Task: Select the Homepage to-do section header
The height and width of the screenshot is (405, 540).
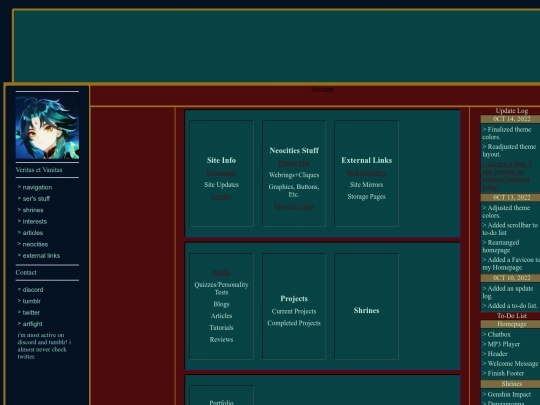Action: pyautogui.click(x=510, y=324)
